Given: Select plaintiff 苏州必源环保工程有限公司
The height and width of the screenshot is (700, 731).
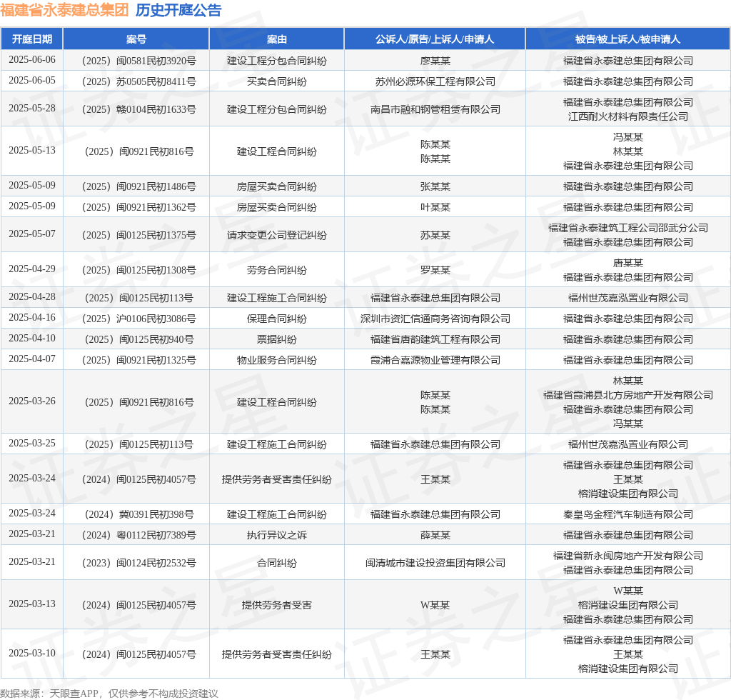Looking at the screenshot, I should (435, 81).
